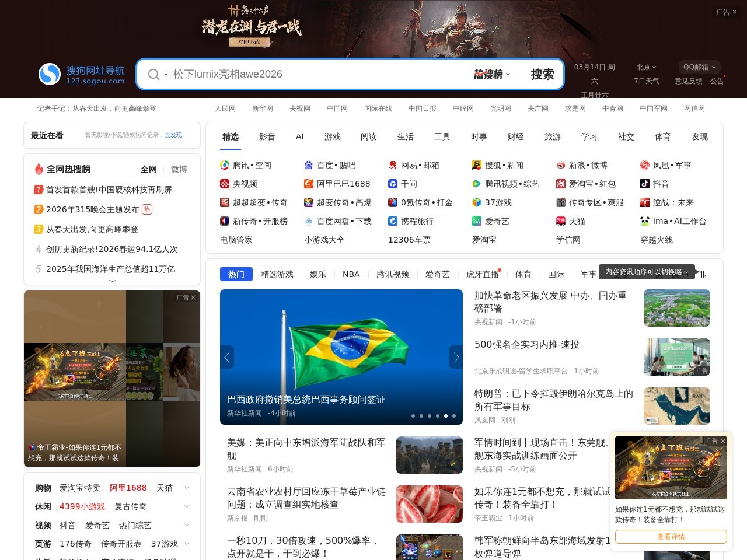The height and width of the screenshot is (560, 747).
Task: Launch ima·AI工作台 from its panda icon
Action: (x=645, y=221)
